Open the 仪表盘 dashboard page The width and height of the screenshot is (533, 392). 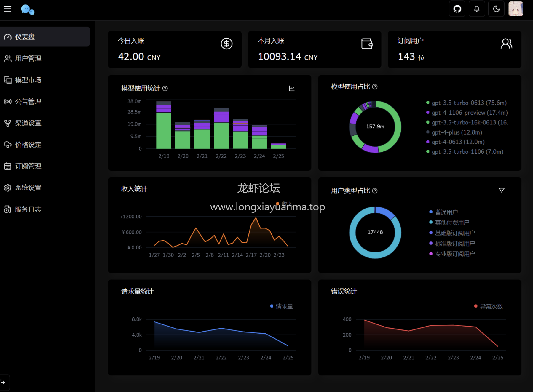(45, 37)
